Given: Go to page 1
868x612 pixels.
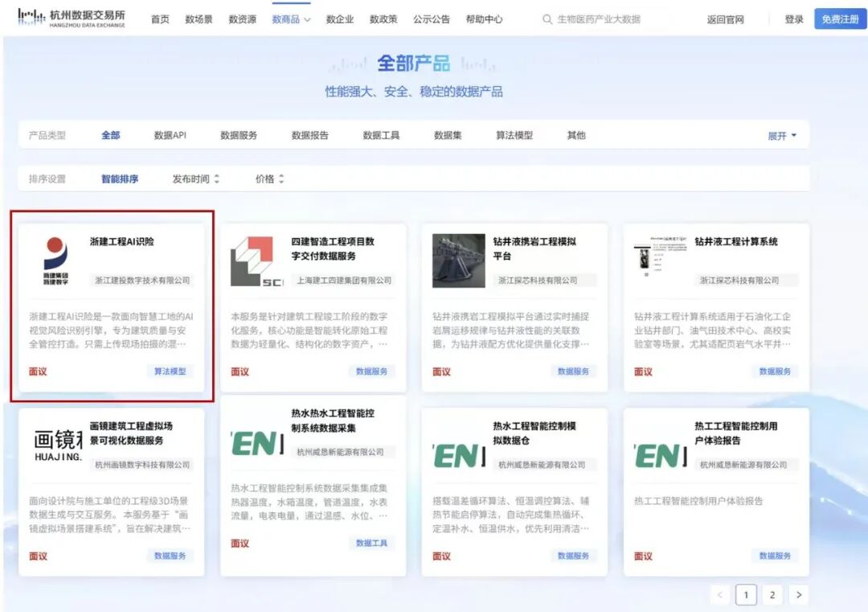Looking at the screenshot, I should (x=746, y=595).
